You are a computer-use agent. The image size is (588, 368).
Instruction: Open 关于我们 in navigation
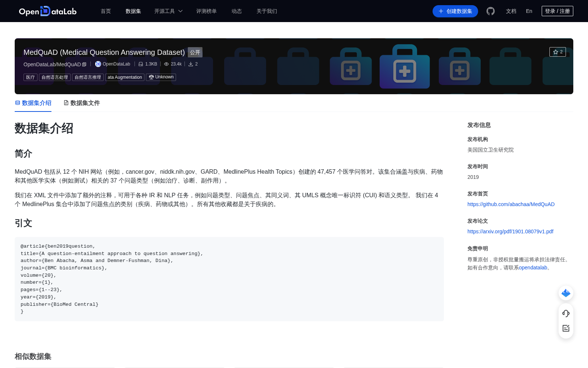267,11
